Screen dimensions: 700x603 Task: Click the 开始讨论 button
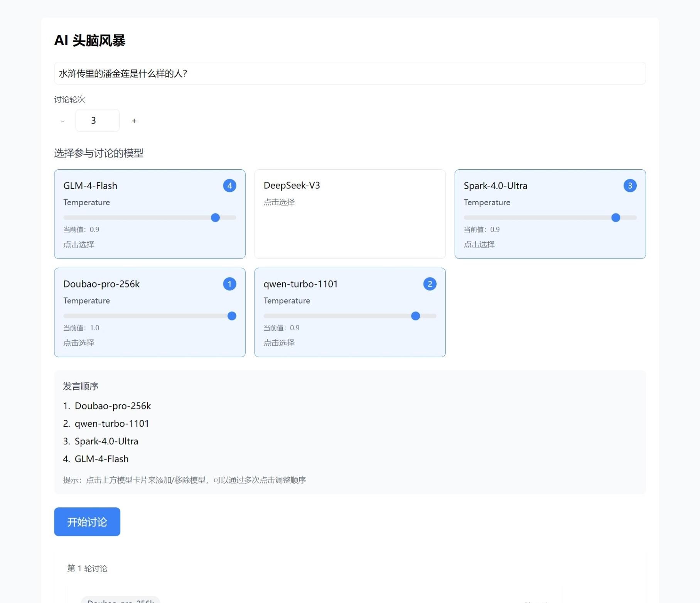tap(87, 522)
